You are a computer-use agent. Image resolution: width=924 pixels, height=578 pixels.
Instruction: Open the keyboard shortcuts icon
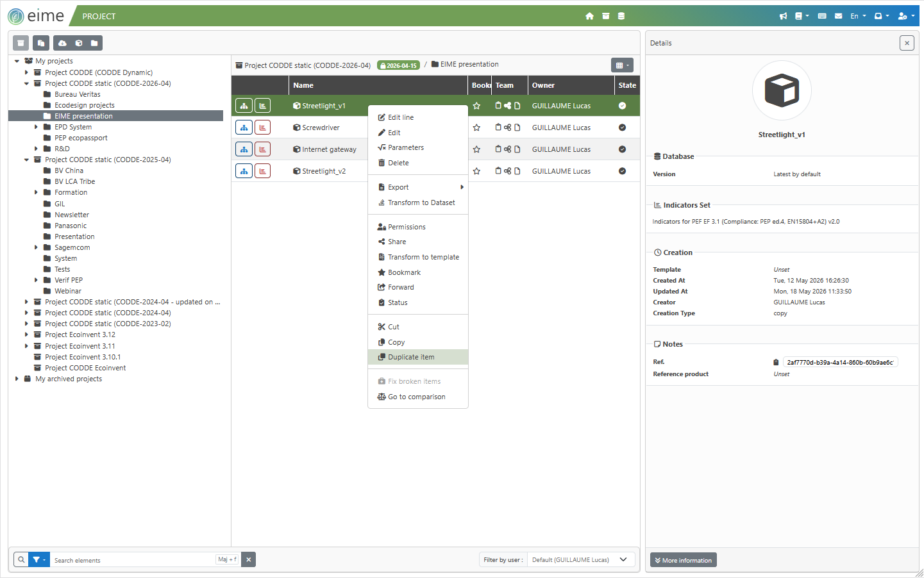[822, 16]
